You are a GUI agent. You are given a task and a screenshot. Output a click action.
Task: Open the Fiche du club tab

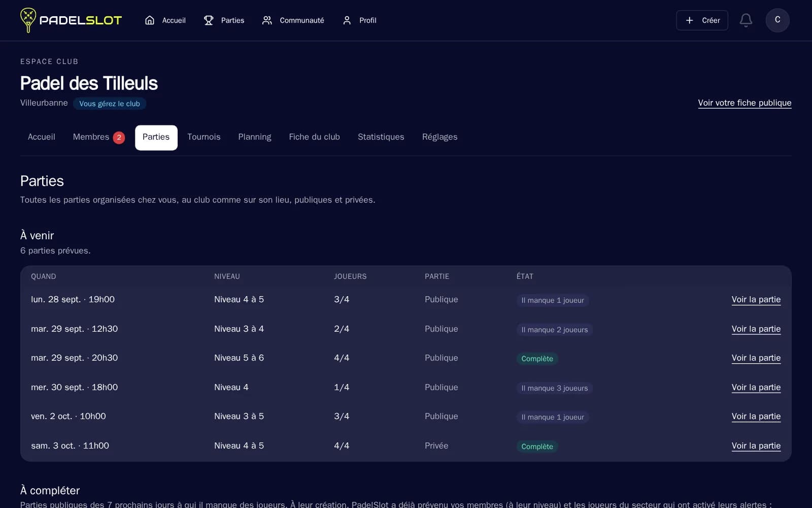[315, 137]
